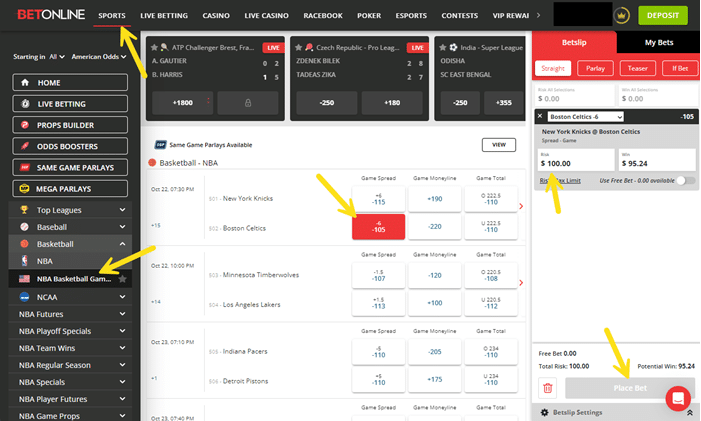The image size is (701, 421).
Task: Select Boston Celtics -6 -105 spread
Action: 378,227
